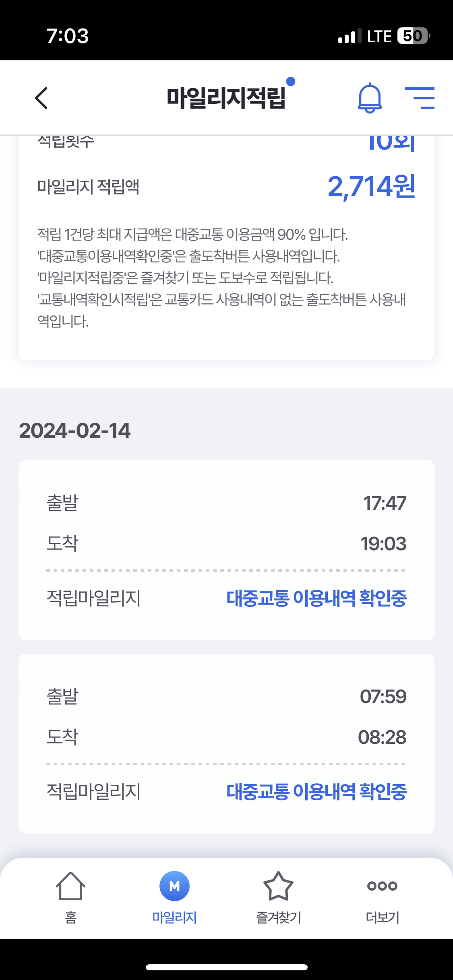Tap the 2,714원 mileage amount

coord(371,187)
